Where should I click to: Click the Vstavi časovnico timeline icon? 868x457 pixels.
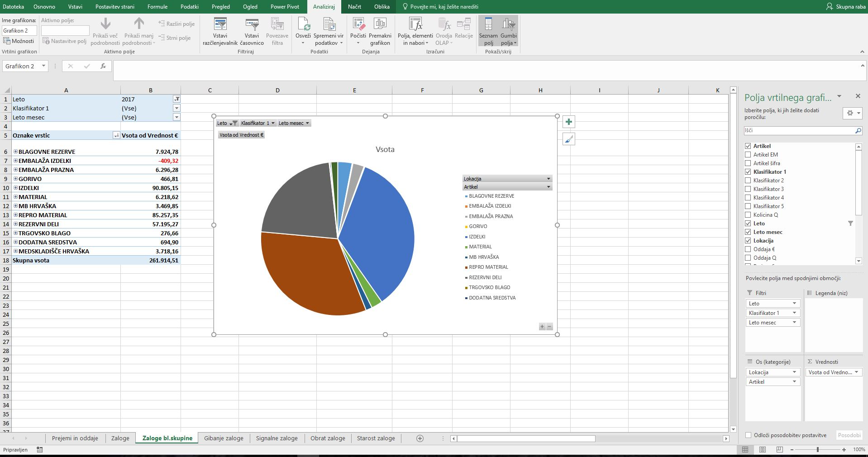point(252,25)
